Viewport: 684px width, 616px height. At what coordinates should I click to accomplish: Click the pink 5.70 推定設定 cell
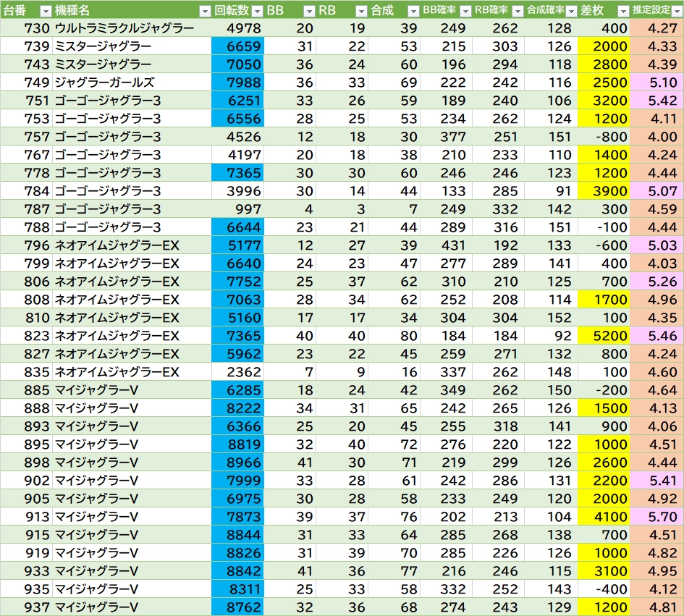[656, 517]
